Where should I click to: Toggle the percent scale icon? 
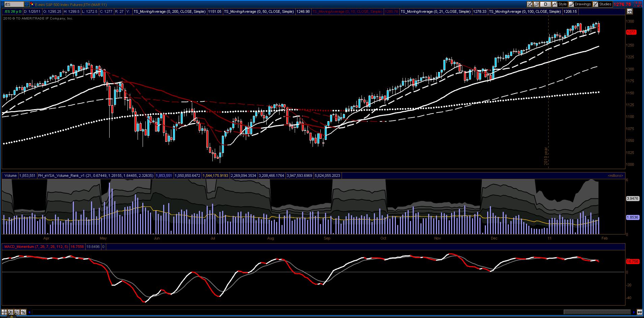click(x=23, y=312)
